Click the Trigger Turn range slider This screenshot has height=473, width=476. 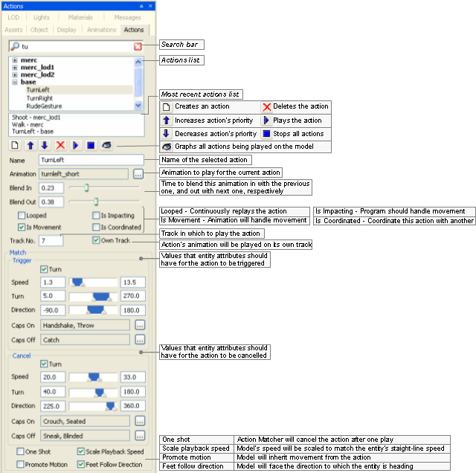(93, 296)
